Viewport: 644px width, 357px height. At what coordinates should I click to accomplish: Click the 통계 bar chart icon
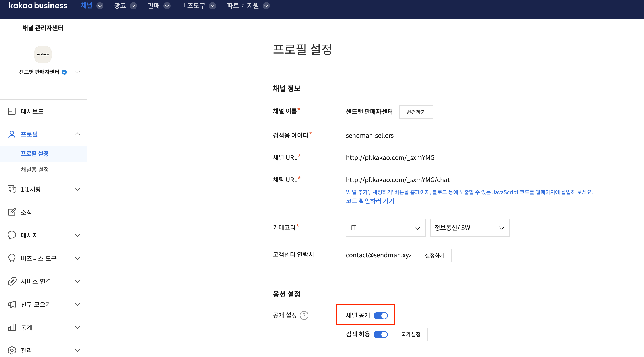coord(12,327)
